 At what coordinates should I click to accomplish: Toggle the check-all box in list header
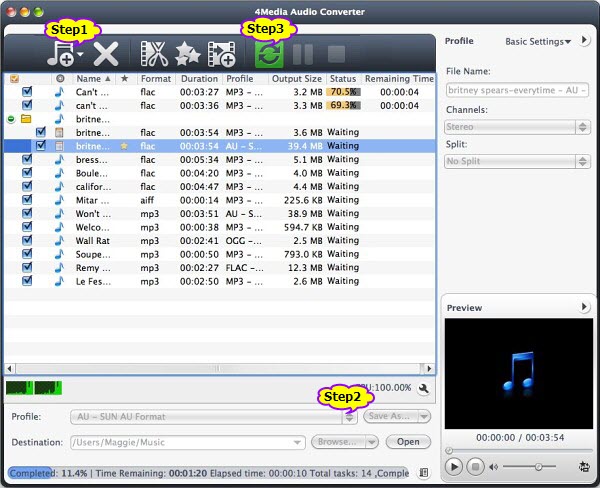click(15, 79)
